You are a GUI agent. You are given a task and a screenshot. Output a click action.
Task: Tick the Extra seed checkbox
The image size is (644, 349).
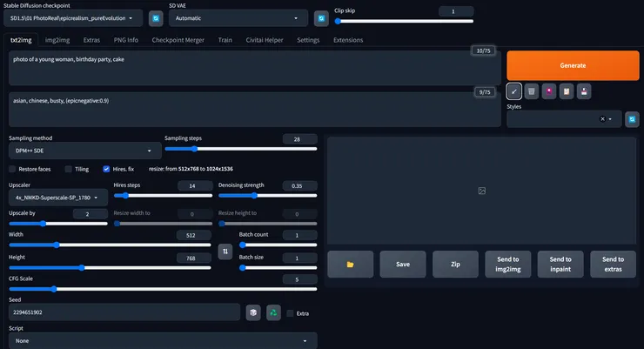pyautogui.click(x=291, y=313)
